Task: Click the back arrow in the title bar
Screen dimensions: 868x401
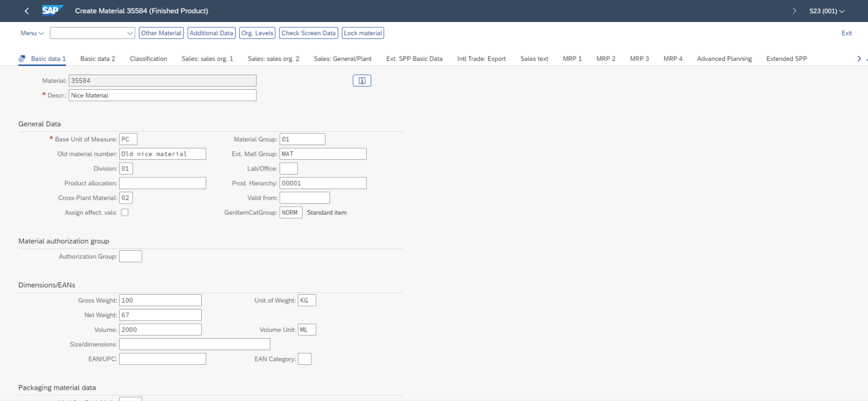Action: point(26,10)
